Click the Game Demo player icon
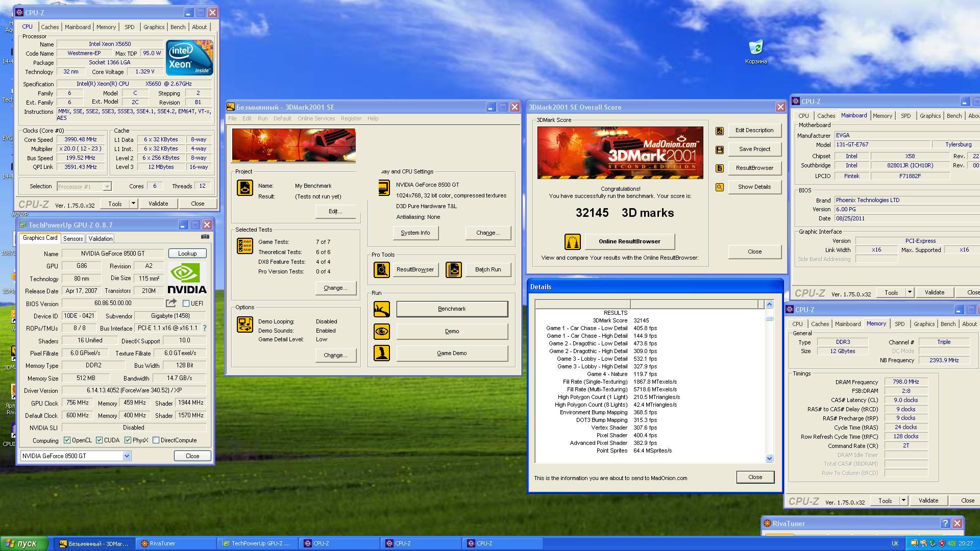Viewport: 980px width, 551px height. click(x=381, y=353)
